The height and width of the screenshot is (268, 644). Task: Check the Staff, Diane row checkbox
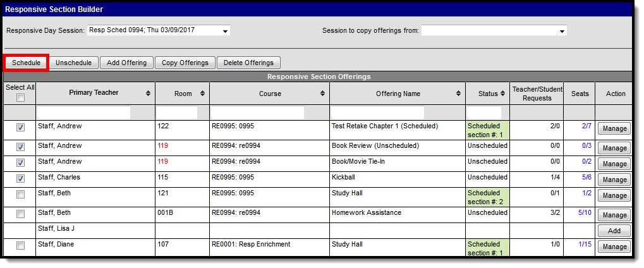tap(20, 246)
